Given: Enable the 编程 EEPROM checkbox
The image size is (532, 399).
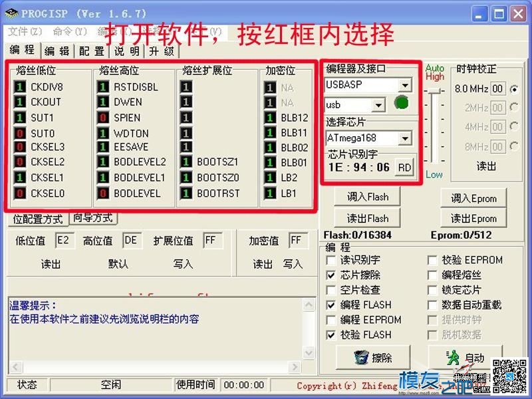Looking at the screenshot, I should tap(331, 320).
